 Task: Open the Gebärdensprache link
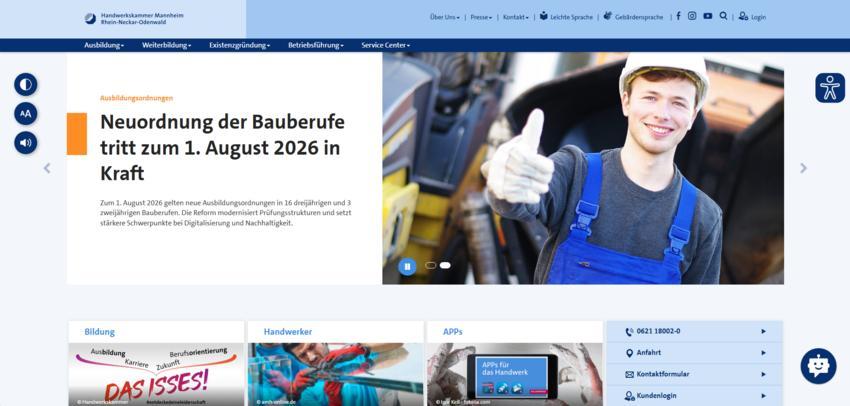639,17
